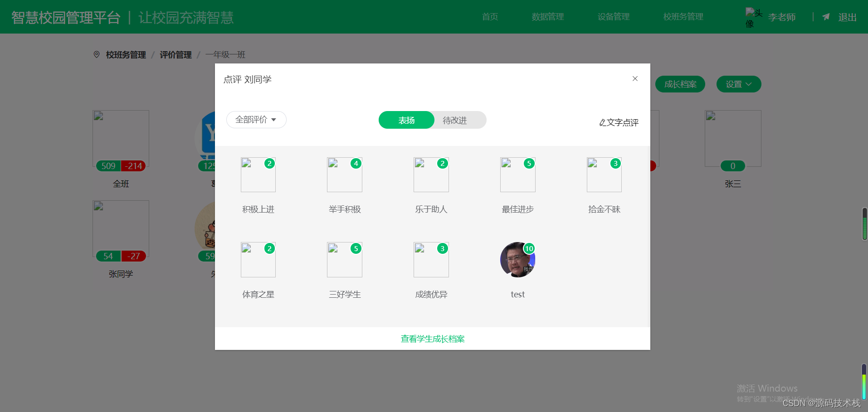Click the right-edge scrollbar thumb
This screenshot has height=412, width=868.
pyautogui.click(x=864, y=223)
